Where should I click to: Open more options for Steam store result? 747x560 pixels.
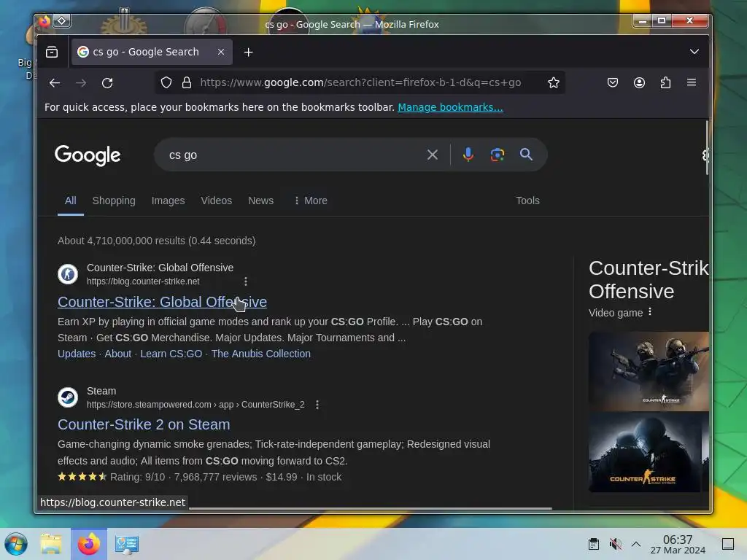click(317, 405)
